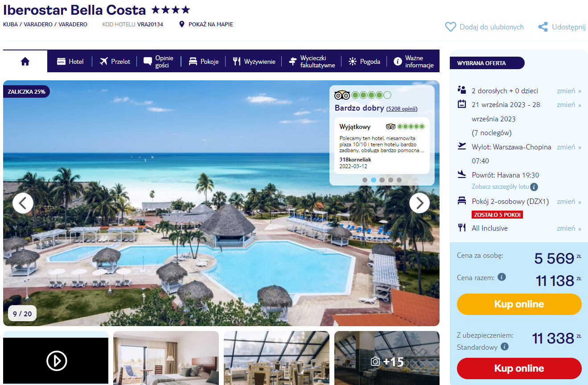Open the Pokoje tab
588x385 pixels.
[204, 62]
